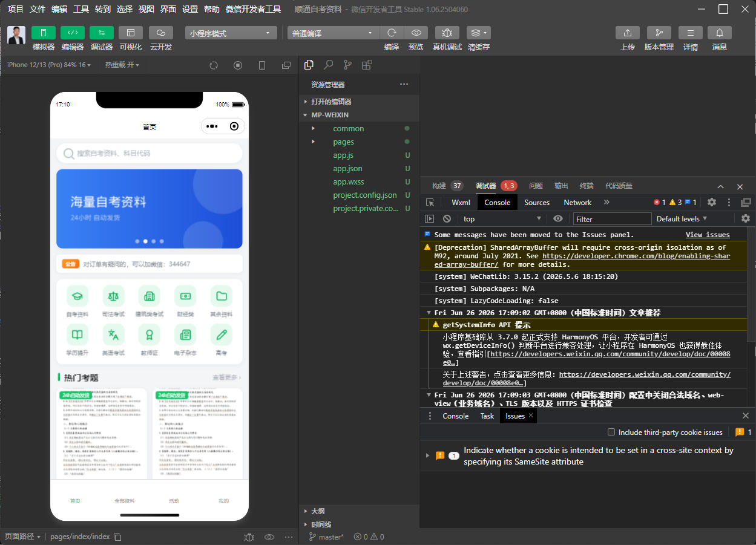
Task: Click the inspect element selector icon
Action: pyautogui.click(x=430, y=203)
